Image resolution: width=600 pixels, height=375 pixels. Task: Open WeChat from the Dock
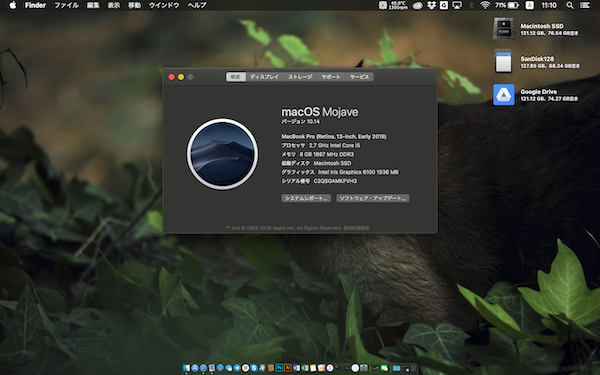coord(384,368)
